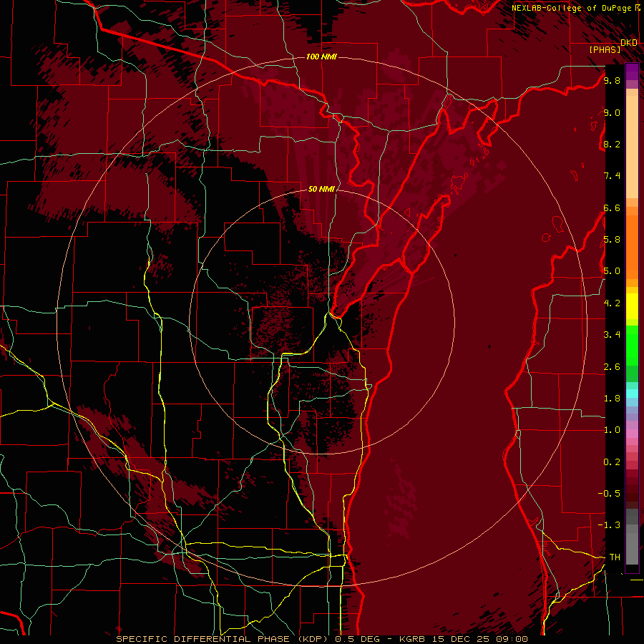
Task: Select the 4.2 legend value
Action: pos(612,303)
